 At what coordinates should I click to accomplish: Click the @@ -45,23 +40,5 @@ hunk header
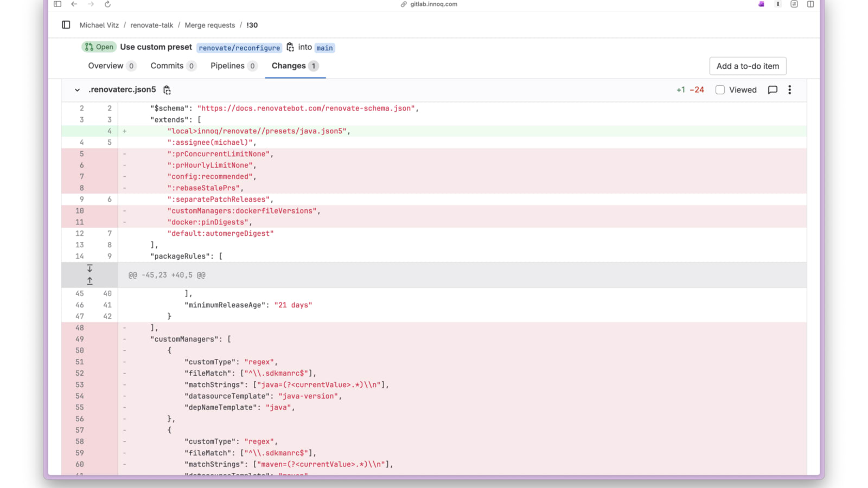(x=167, y=275)
